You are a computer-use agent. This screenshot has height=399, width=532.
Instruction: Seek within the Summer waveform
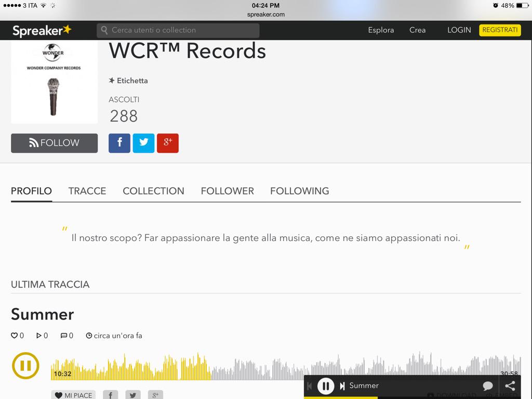286,366
